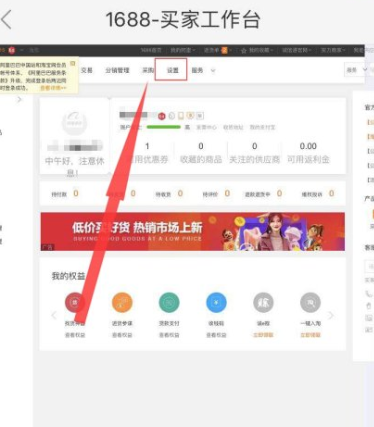Click the blue circular 我的权益 icon
Viewport: 374px width, 427px height.
pyautogui.click(x=216, y=302)
